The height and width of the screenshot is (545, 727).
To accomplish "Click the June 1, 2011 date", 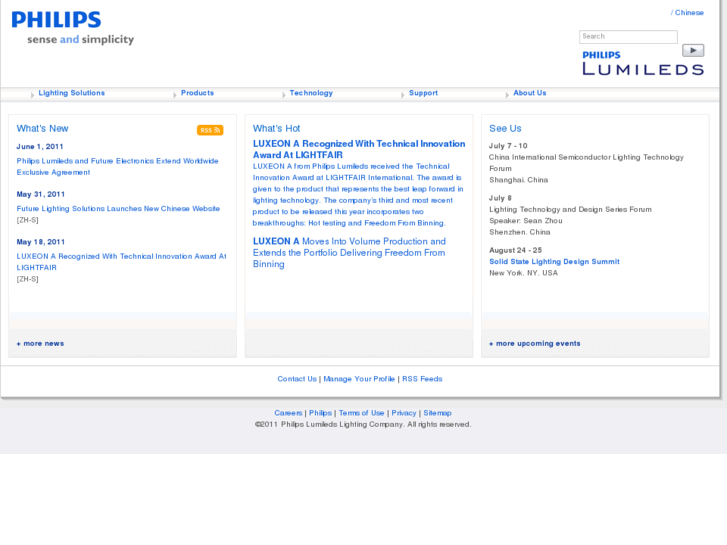I will coord(40,147).
